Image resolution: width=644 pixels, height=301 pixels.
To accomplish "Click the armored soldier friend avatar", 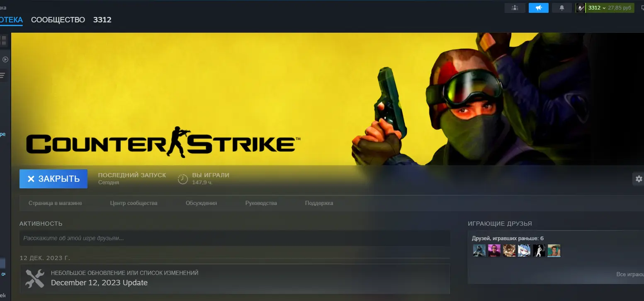I will click(479, 250).
